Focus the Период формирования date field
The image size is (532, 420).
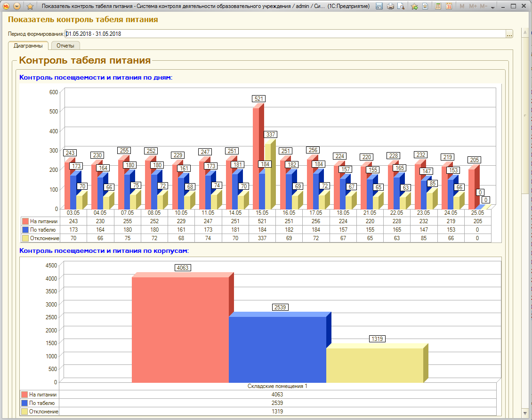coord(285,33)
